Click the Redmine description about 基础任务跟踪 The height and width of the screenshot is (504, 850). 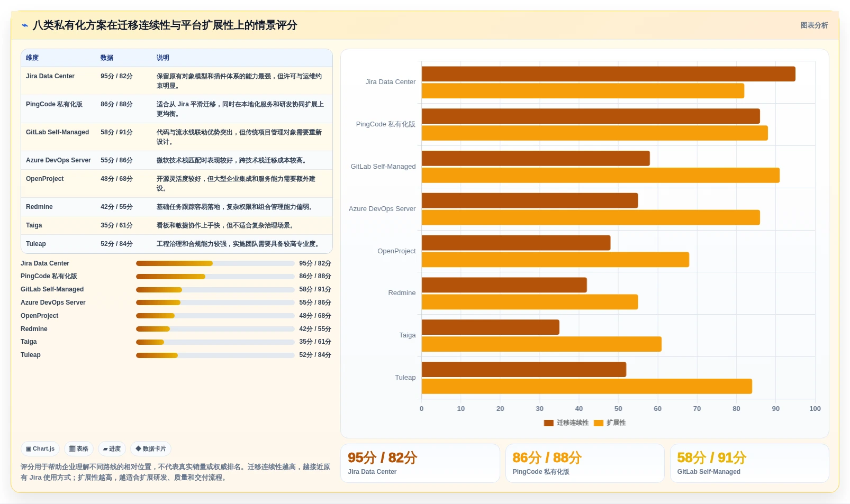click(x=236, y=207)
